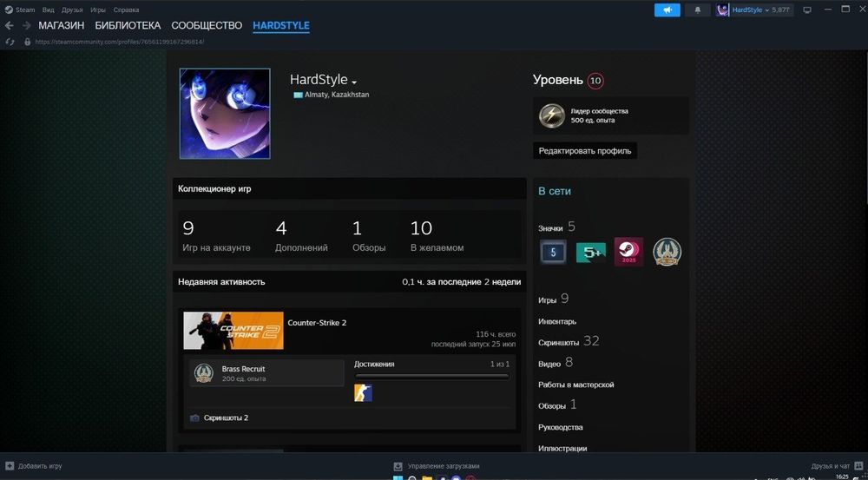The image size is (868, 480).
Task: Open Friends and chat icon
Action: [858, 466]
